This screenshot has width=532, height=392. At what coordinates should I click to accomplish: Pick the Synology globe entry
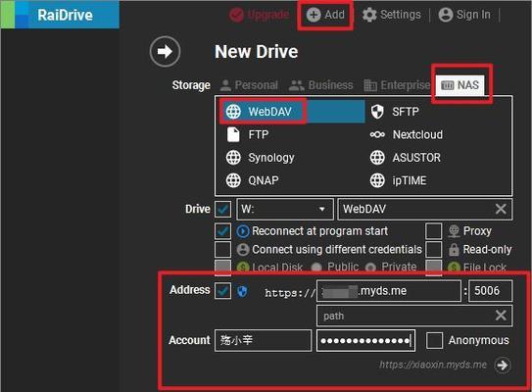(x=260, y=158)
